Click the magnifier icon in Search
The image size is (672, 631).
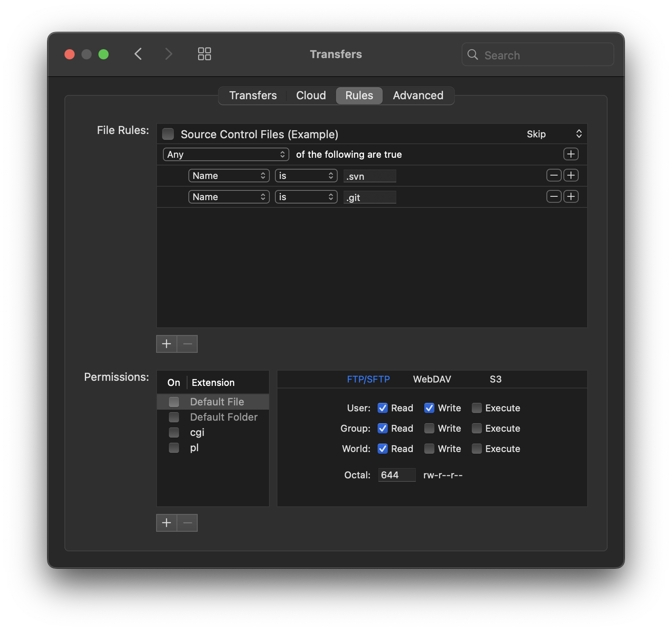coord(473,54)
